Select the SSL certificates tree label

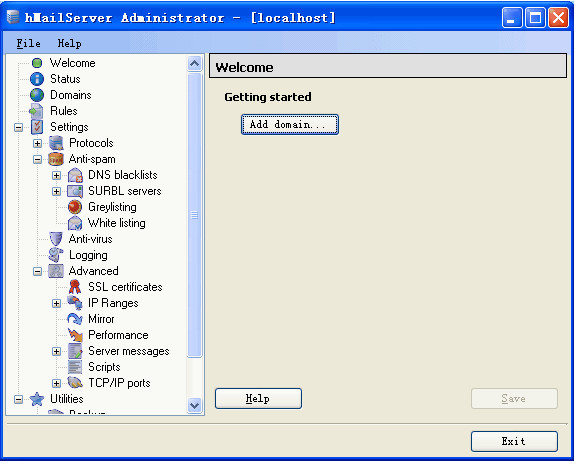point(125,287)
